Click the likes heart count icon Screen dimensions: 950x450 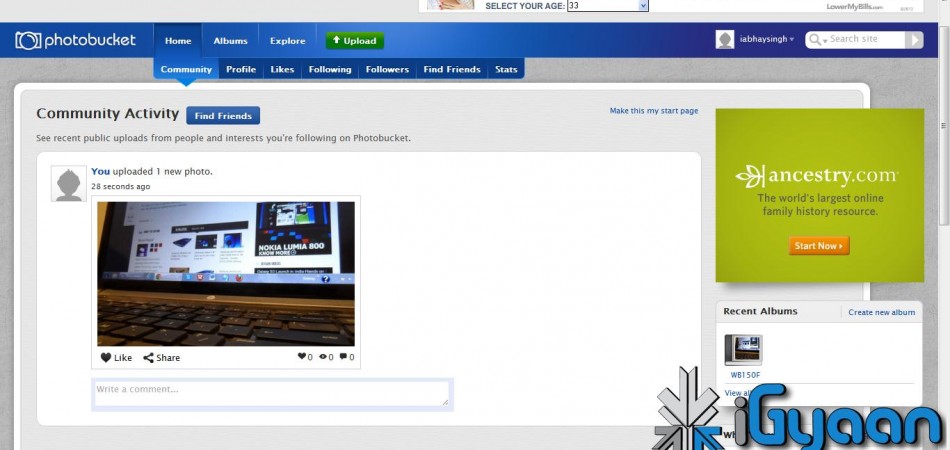(x=302, y=357)
